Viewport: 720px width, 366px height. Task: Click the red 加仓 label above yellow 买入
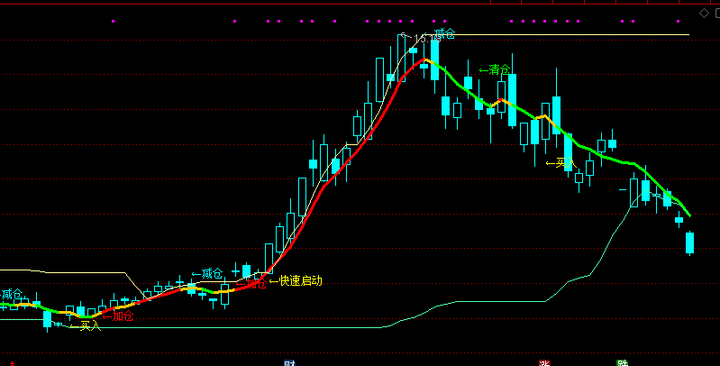click(x=118, y=316)
